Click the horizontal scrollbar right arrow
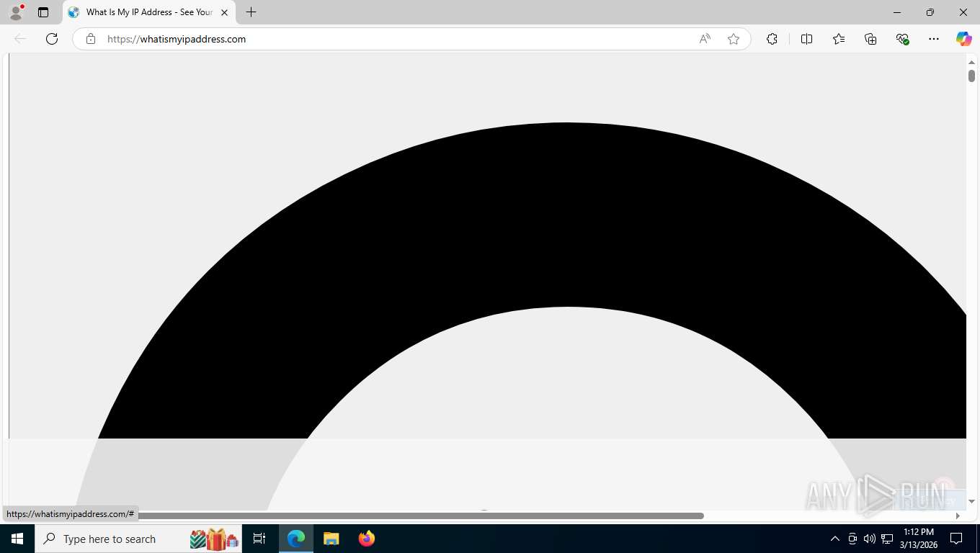980x553 pixels. (958, 516)
